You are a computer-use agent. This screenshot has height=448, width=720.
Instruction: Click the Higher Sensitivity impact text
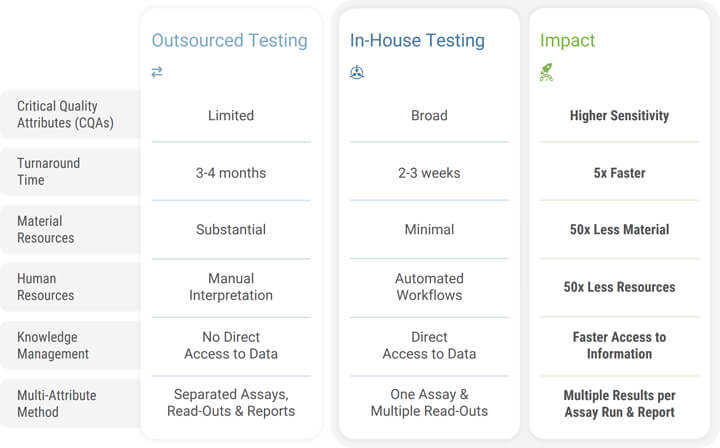(x=619, y=116)
